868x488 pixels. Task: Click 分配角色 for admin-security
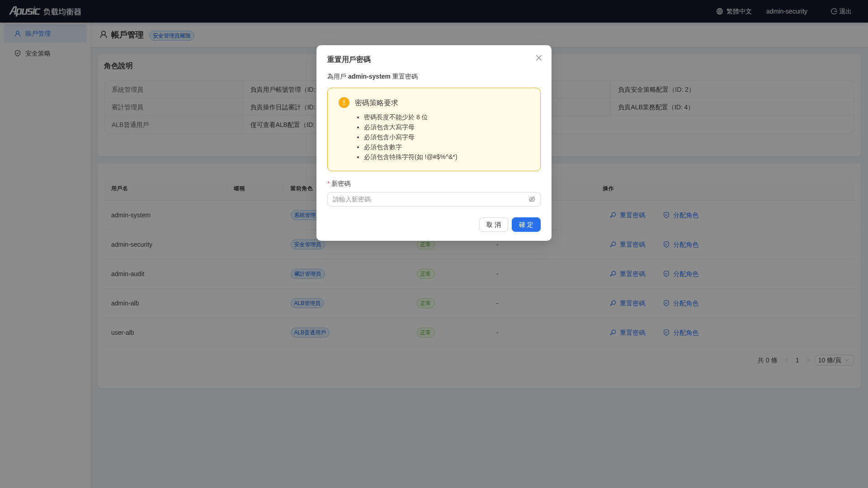click(x=681, y=244)
